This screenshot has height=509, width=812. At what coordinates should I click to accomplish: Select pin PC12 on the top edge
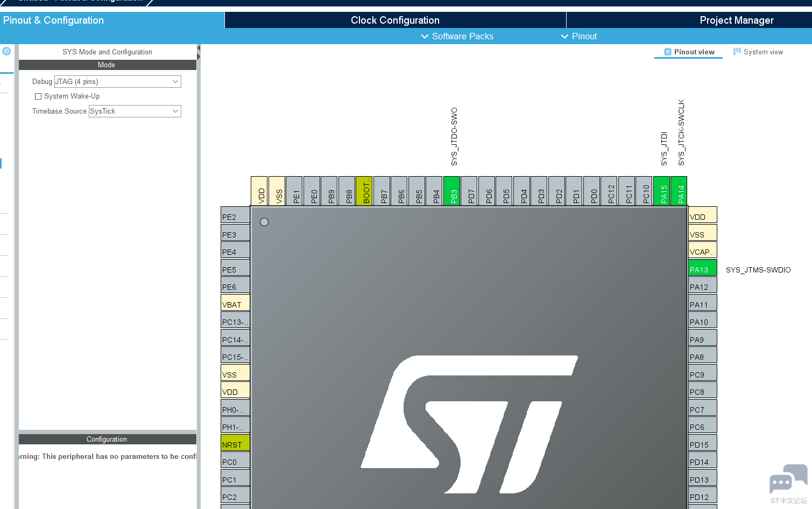coord(609,191)
